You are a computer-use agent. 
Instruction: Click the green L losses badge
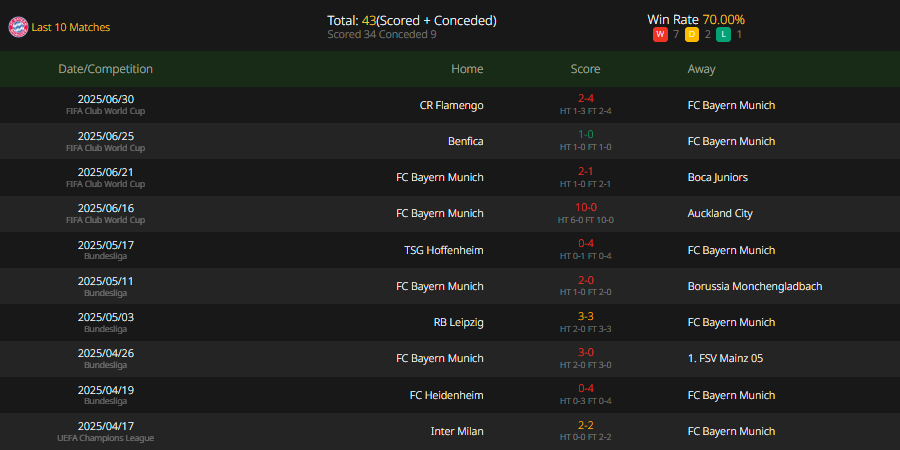tap(723, 34)
